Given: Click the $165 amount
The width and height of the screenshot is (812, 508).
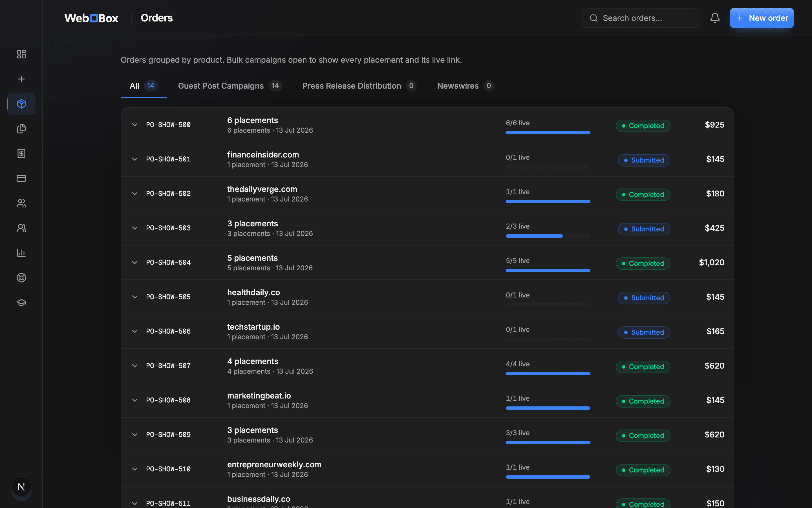Looking at the screenshot, I should (x=715, y=331).
